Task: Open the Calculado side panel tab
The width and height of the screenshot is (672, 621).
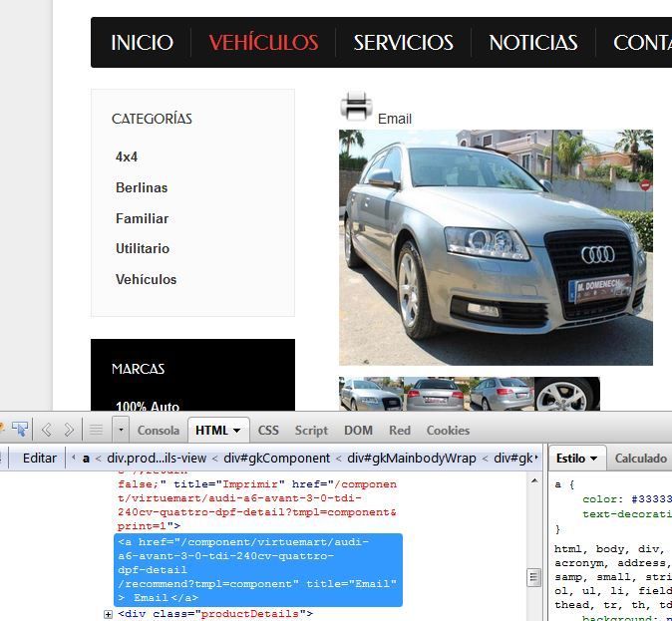Action: (x=641, y=459)
